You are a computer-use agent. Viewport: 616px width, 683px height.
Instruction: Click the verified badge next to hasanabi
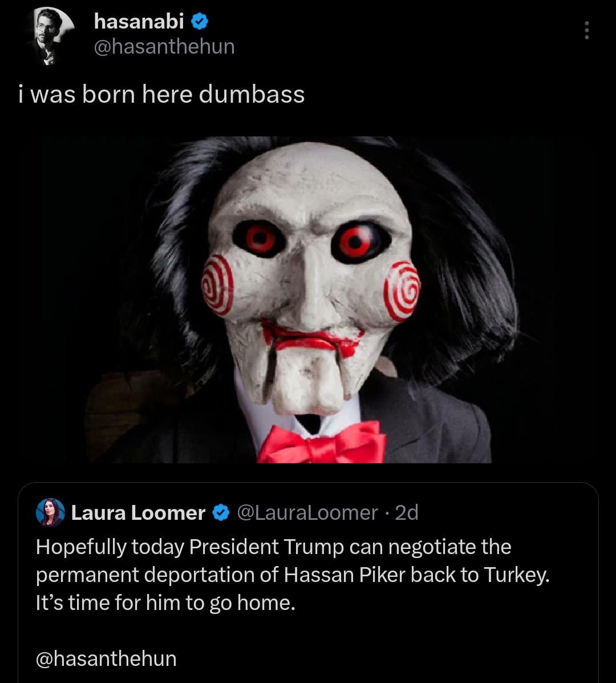pos(200,22)
